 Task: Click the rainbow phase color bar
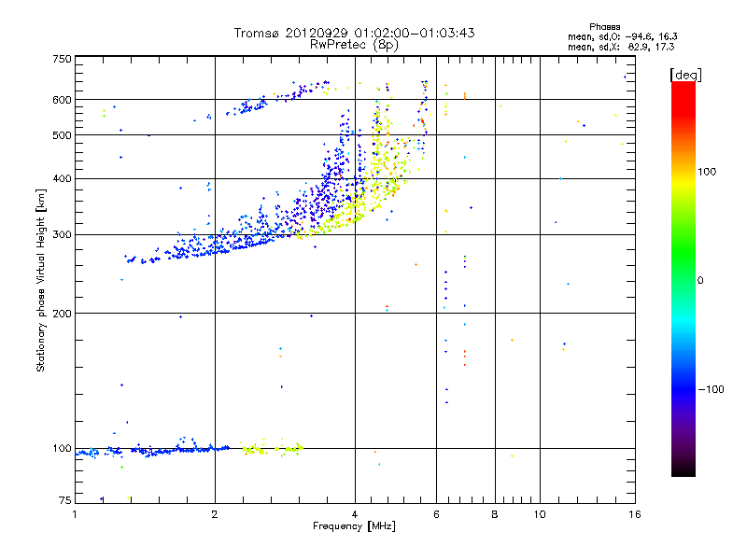tap(684, 279)
